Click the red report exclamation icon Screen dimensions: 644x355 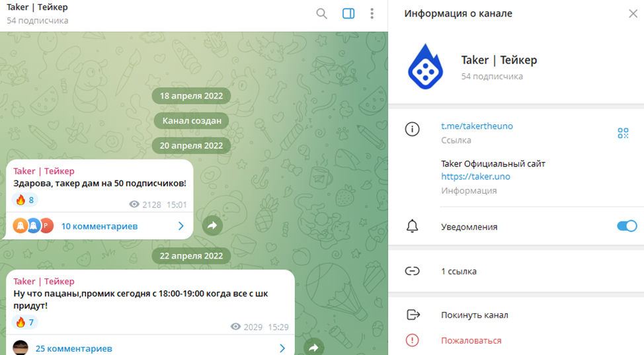[412, 340]
